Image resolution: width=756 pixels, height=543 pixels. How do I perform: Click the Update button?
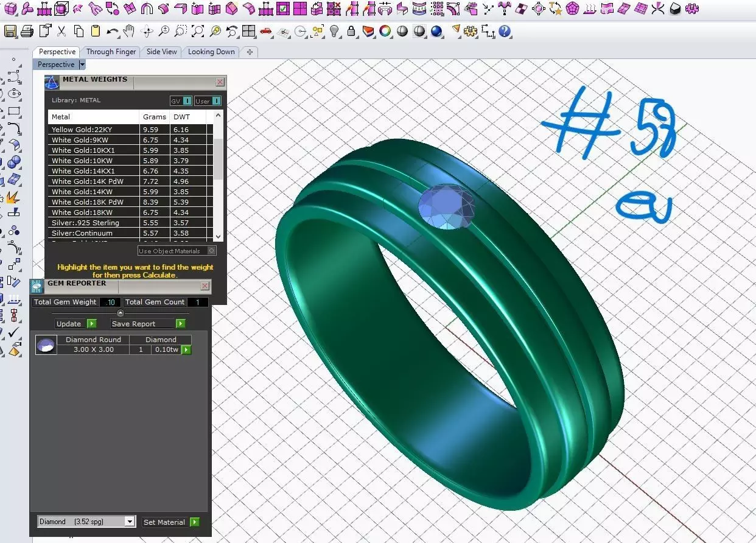point(76,324)
